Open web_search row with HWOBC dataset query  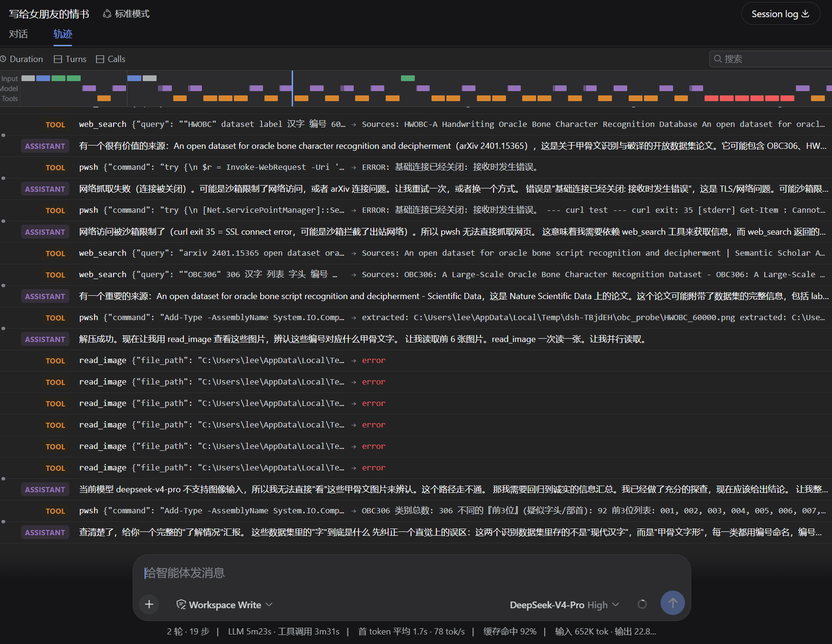pos(416,125)
